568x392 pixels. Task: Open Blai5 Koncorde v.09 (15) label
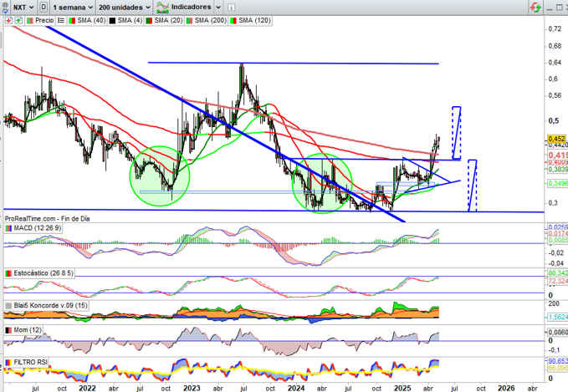point(50,305)
